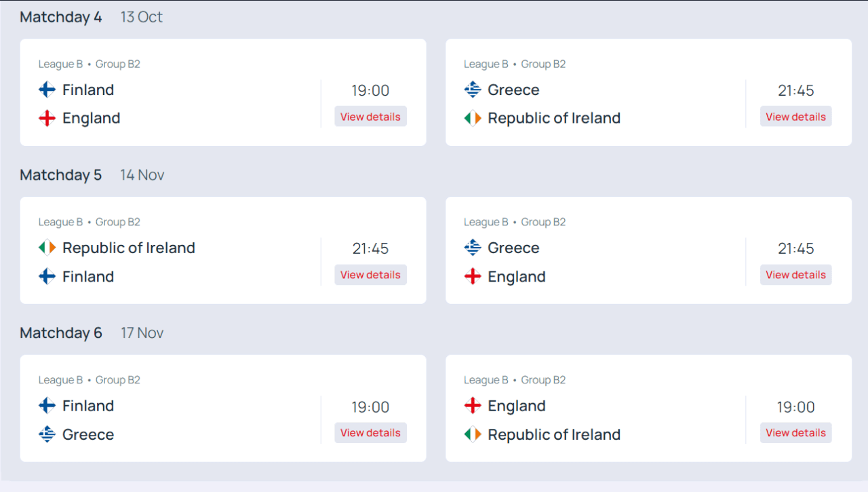Click England flag in Matchday 5 fixture
This screenshot has width=868, height=492.
[473, 276]
